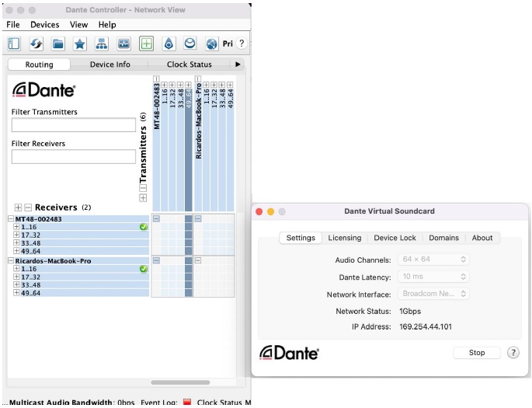This screenshot has width=532, height=408.
Task: Open the About tab in Virtual Soundcard
Action: [482, 238]
